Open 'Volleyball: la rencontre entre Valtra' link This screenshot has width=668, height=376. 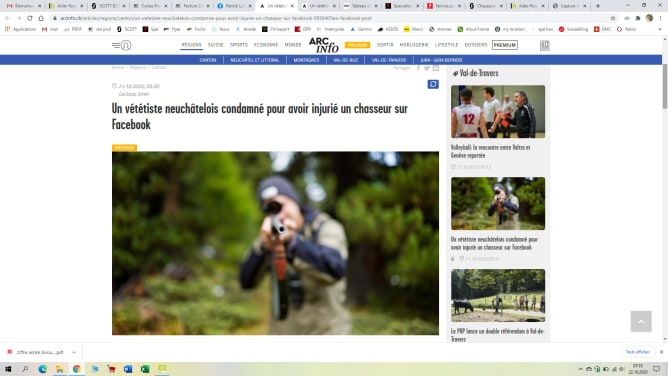pyautogui.click(x=491, y=151)
